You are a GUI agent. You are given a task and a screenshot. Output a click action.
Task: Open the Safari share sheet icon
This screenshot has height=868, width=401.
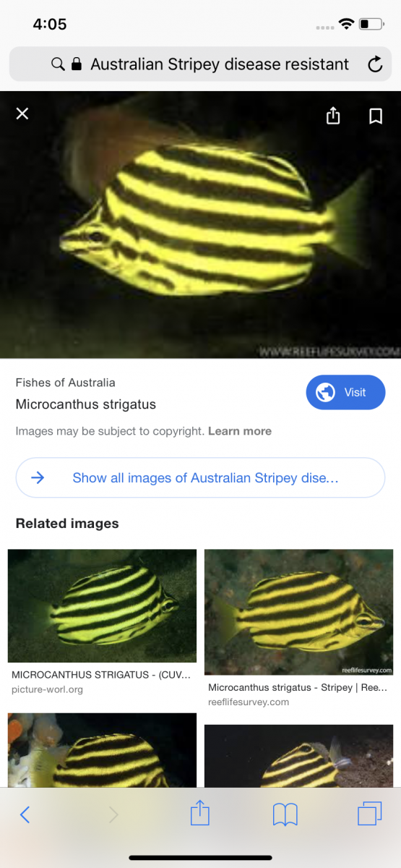tap(199, 814)
